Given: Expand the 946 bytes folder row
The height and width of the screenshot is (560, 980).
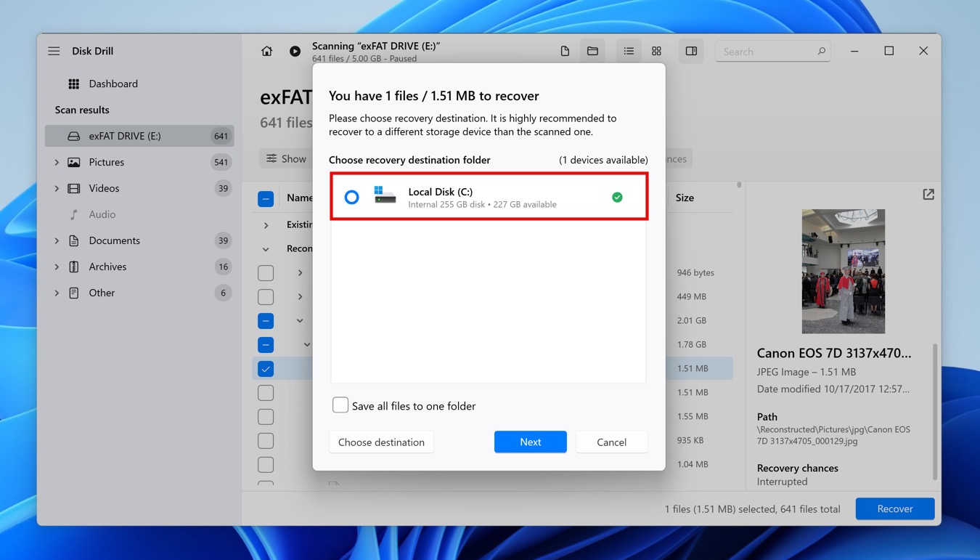Looking at the screenshot, I should pyautogui.click(x=300, y=273).
